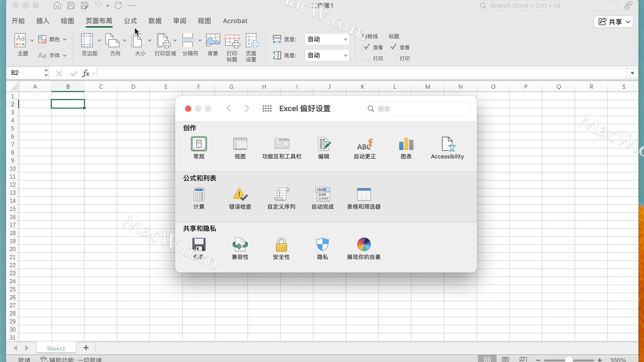This screenshot has height=362, width=644.
Task: Add a new sheet with plus button
Action: 86,348
